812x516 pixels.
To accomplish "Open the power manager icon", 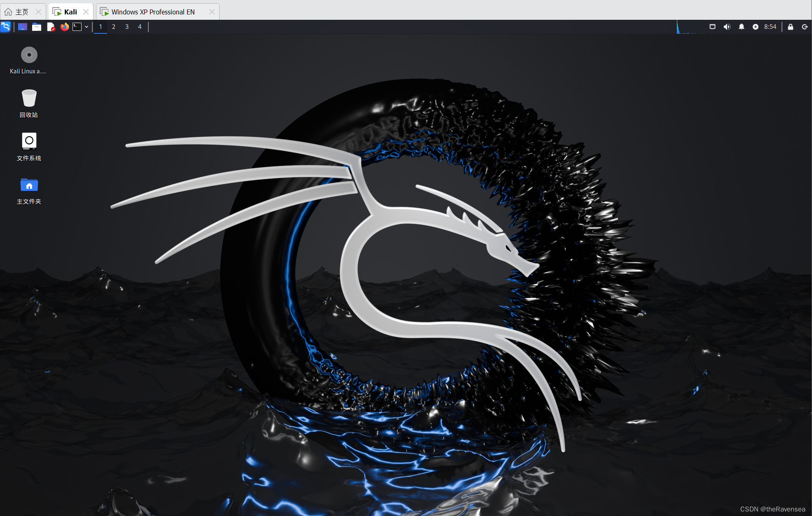I will tap(756, 27).
